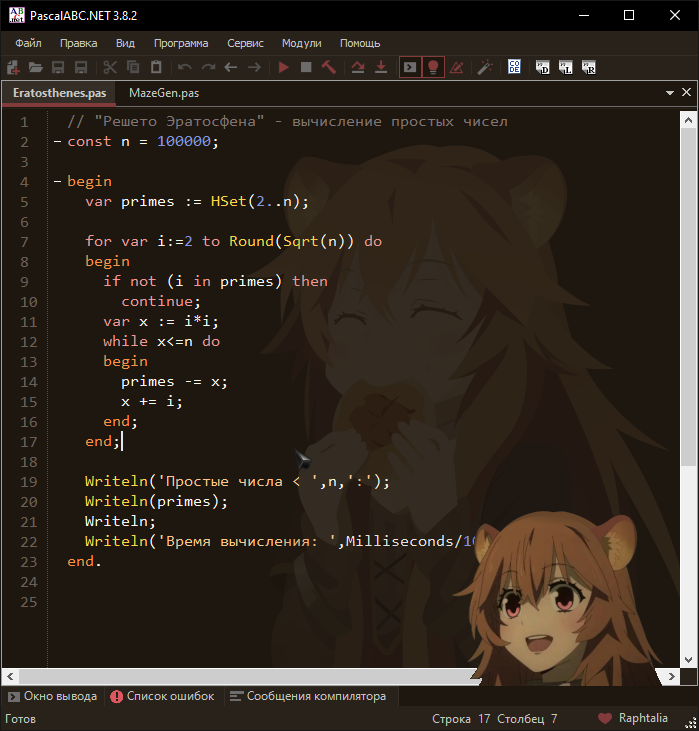Select the Eratosthenes.pas tab
The image size is (699, 731).
pos(60,93)
